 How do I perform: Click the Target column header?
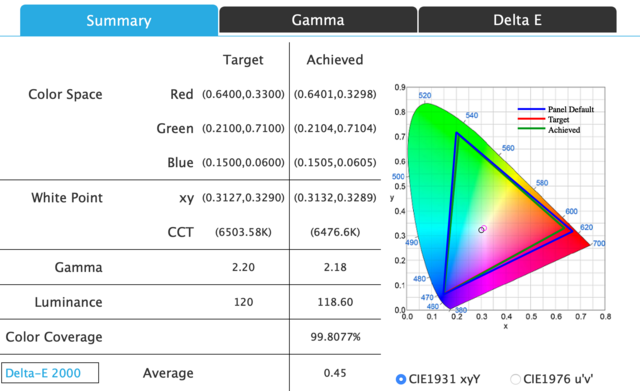[x=243, y=60]
